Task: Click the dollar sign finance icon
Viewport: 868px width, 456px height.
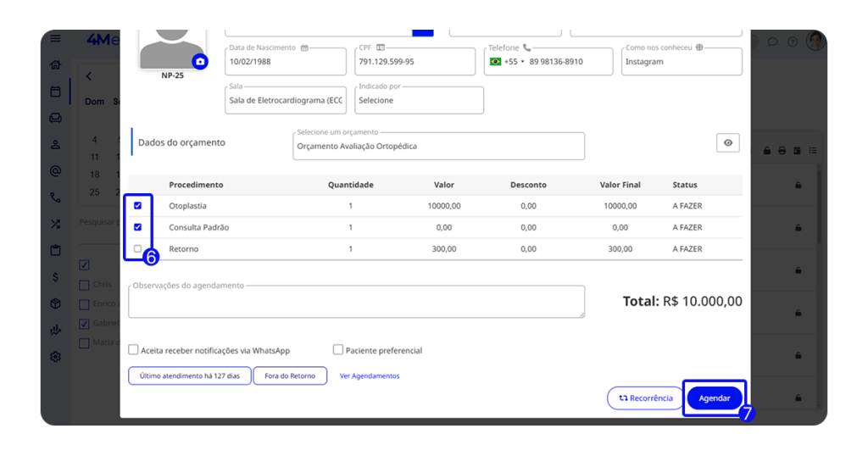Action: pos(56,276)
